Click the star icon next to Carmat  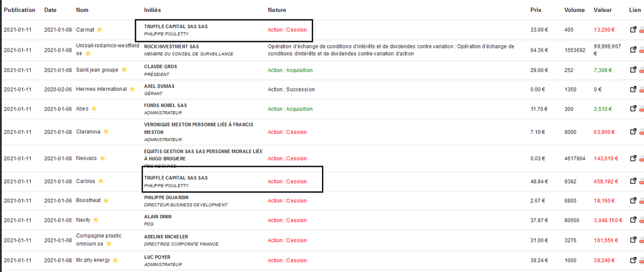click(99, 30)
